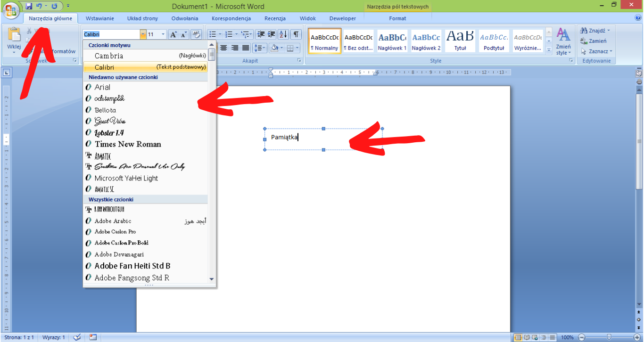Adjust the zoom slider handle

(610, 337)
